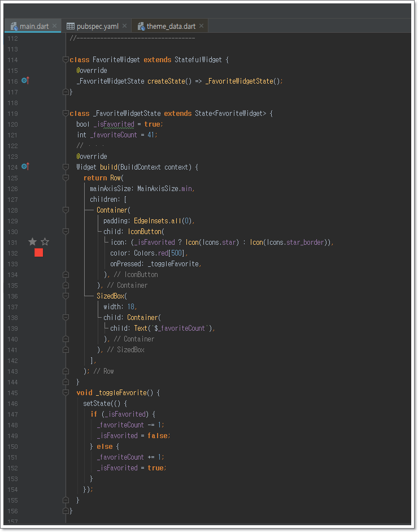Fold the first Container at line 128
Image resolution: width=418 pixels, height=532 pixels.
(x=66, y=210)
